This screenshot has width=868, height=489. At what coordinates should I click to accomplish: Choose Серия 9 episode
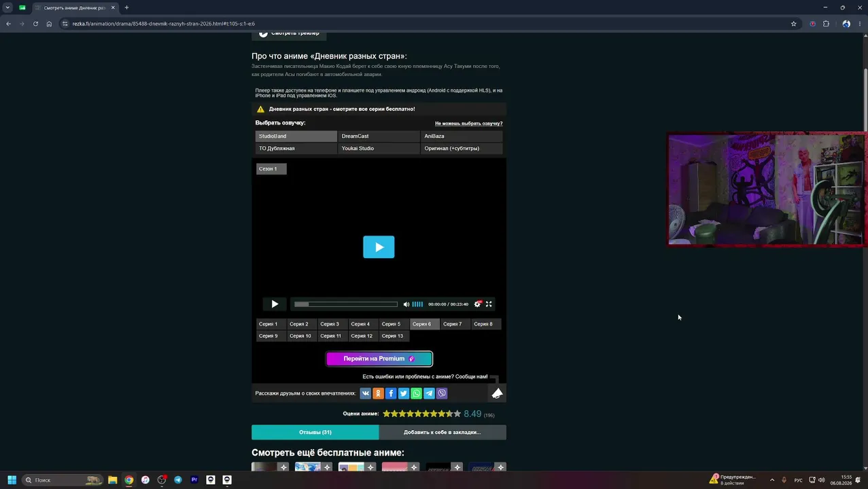click(x=271, y=336)
